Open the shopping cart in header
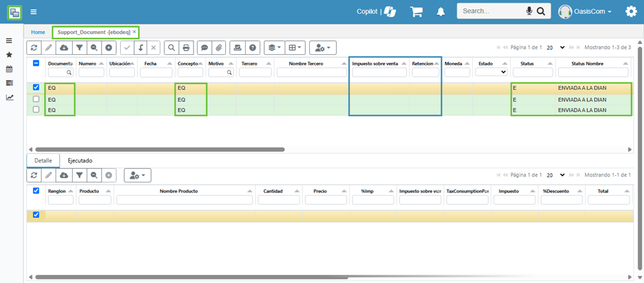The width and height of the screenshot is (644, 283). [416, 11]
